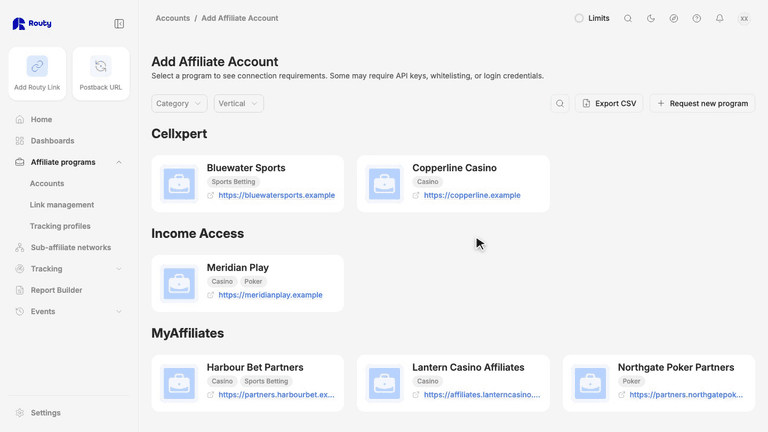Click Lantern Casino Affiliates briefcase thumbnail

pyautogui.click(x=384, y=383)
